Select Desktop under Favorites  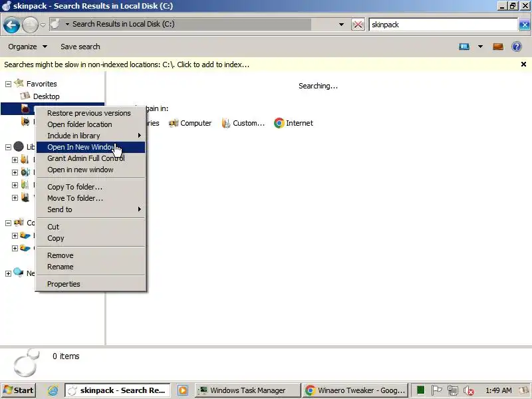46,96
